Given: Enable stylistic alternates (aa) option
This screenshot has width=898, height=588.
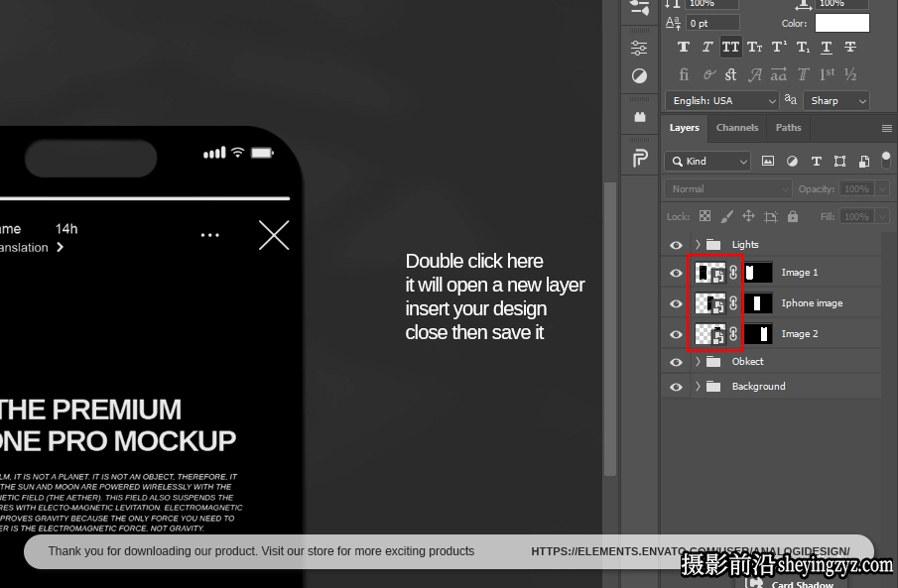Looking at the screenshot, I should coord(779,74).
